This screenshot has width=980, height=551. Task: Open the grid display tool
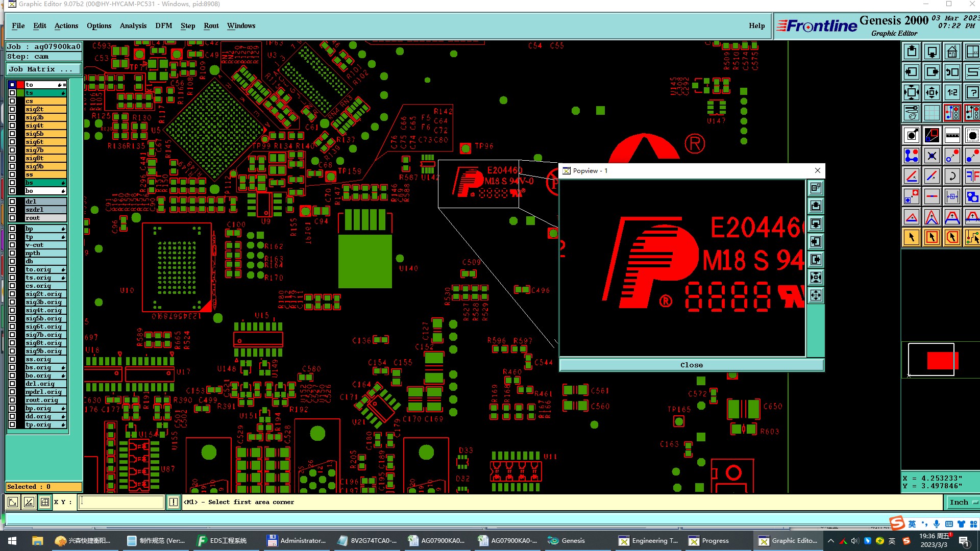(x=932, y=113)
